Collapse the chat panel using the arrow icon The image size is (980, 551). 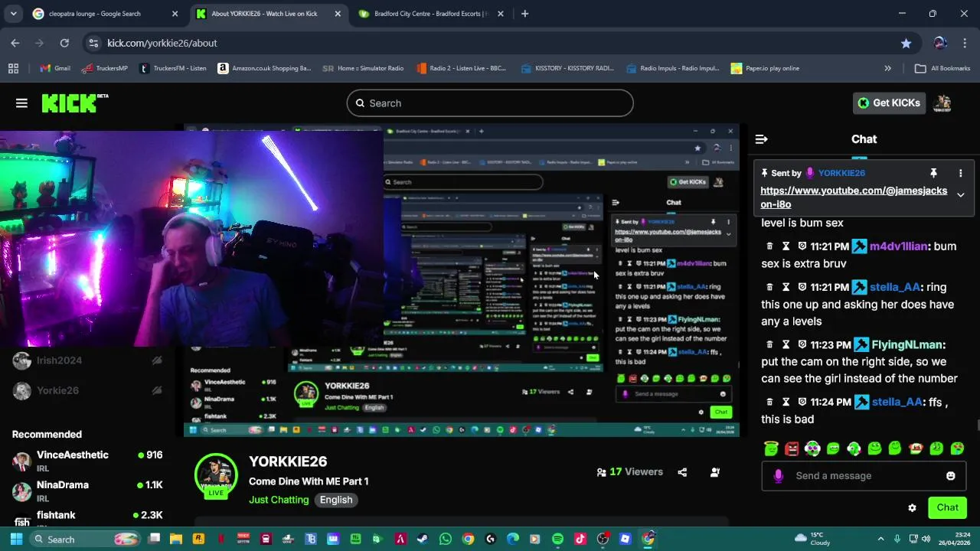click(761, 139)
